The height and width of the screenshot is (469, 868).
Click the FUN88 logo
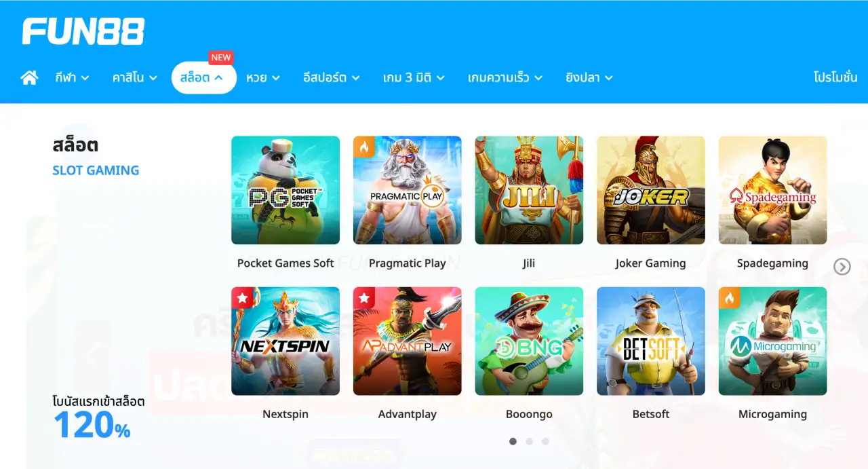pyautogui.click(x=83, y=31)
